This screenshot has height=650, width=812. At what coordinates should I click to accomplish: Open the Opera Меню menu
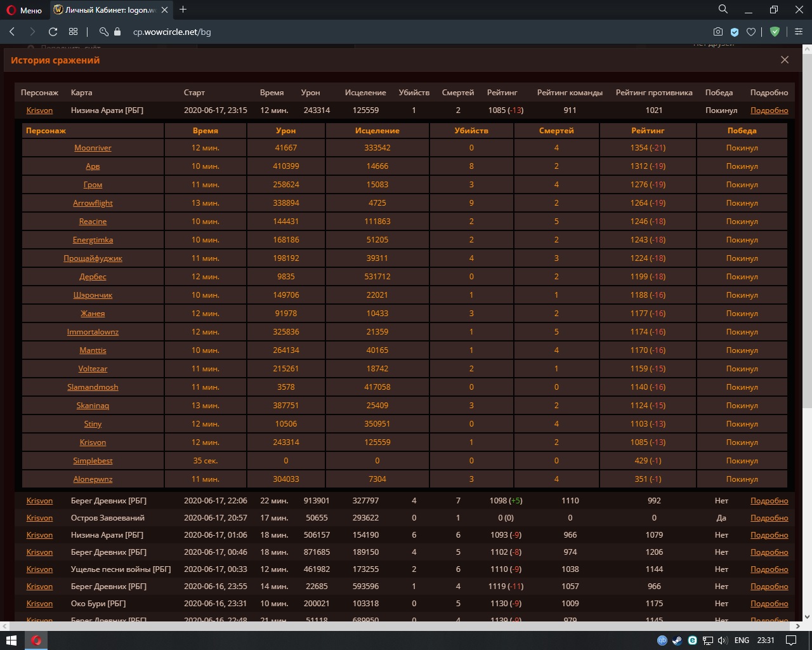point(24,10)
